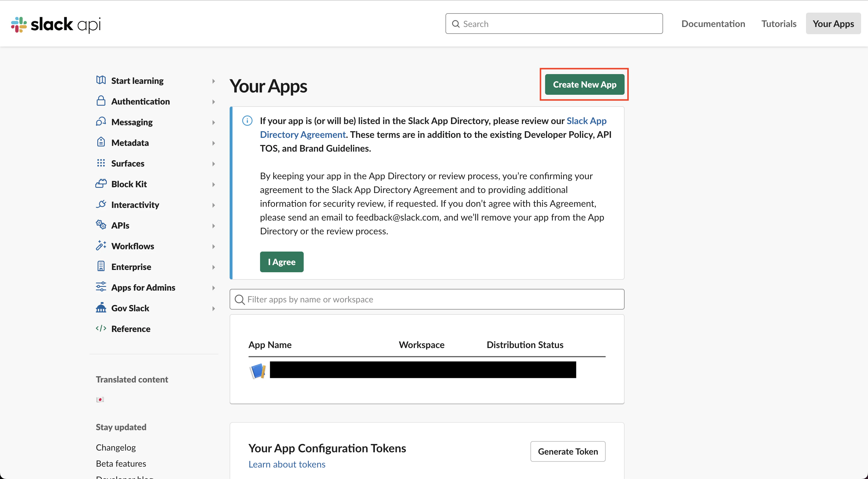Expand the Messaging section arrow
This screenshot has width=868, height=479.
point(213,122)
